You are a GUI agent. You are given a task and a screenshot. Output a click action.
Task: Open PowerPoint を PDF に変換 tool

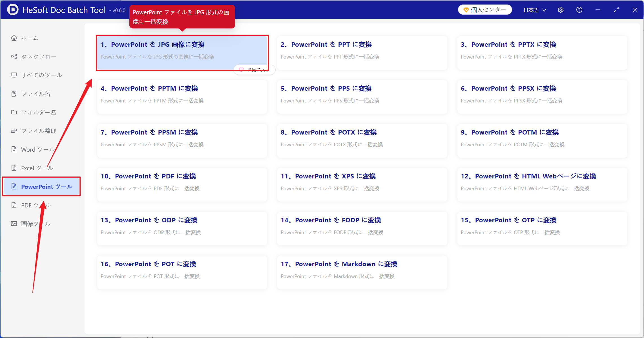pyautogui.click(x=182, y=184)
